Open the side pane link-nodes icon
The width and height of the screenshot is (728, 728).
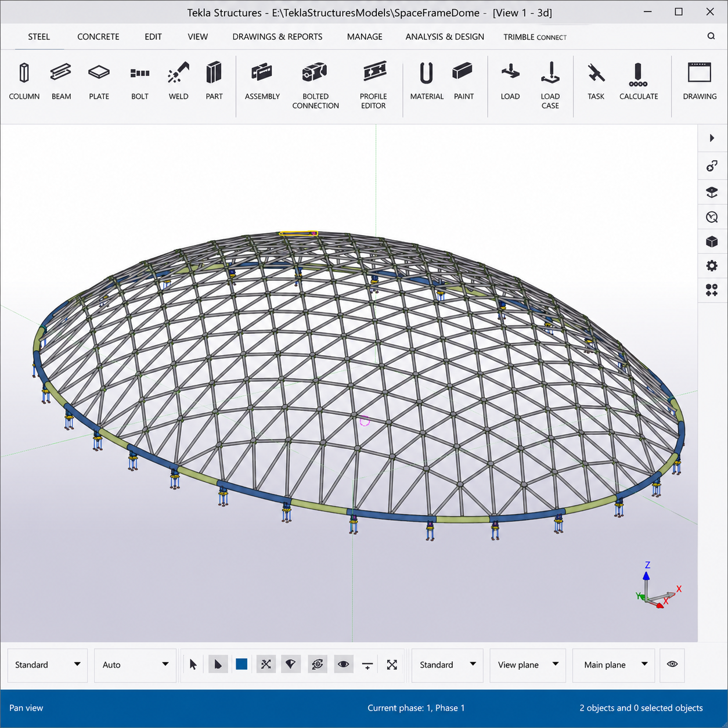(712, 167)
